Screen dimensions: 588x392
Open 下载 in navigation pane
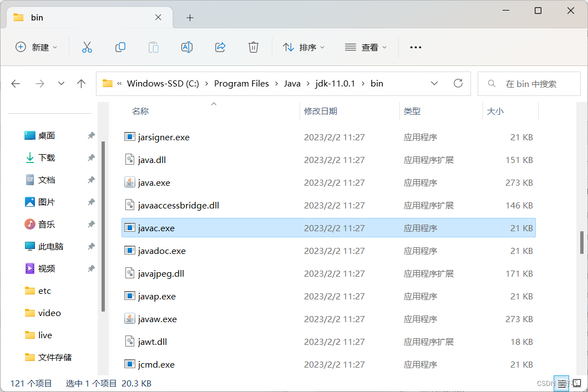(x=47, y=158)
